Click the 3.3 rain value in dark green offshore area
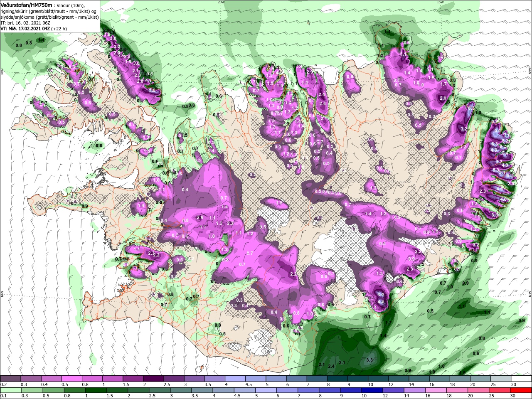 [369, 360]
